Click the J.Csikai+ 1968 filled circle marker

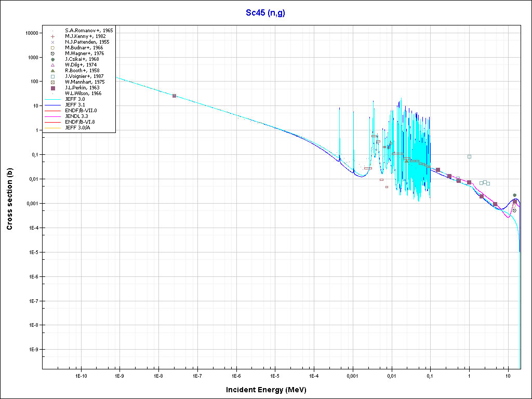pos(52,59)
